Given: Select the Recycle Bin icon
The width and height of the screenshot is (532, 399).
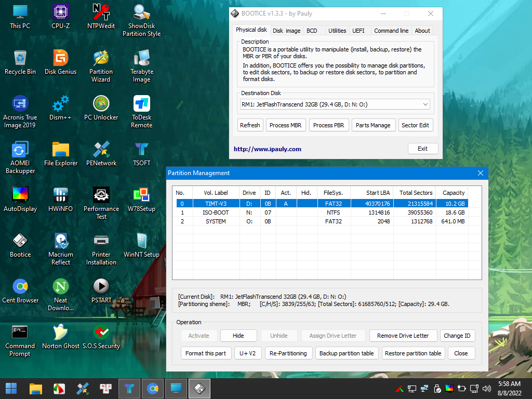Looking at the screenshot, I should (x=20, y=62).
